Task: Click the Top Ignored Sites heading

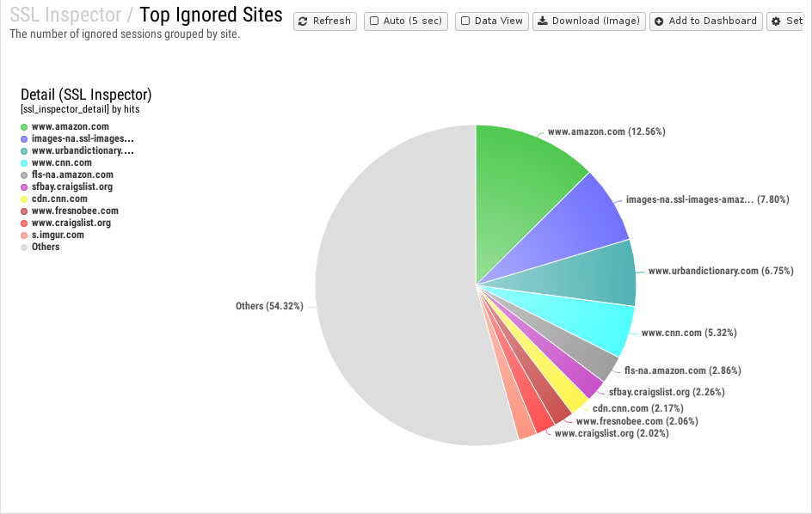Action: click(212, 15)
